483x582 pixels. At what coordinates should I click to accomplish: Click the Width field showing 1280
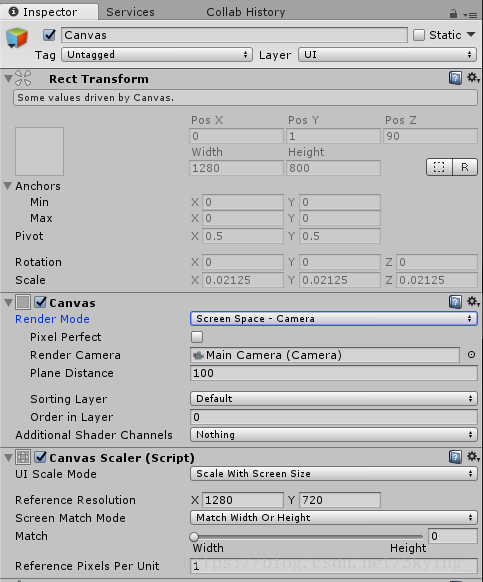[x=236, y=168]
